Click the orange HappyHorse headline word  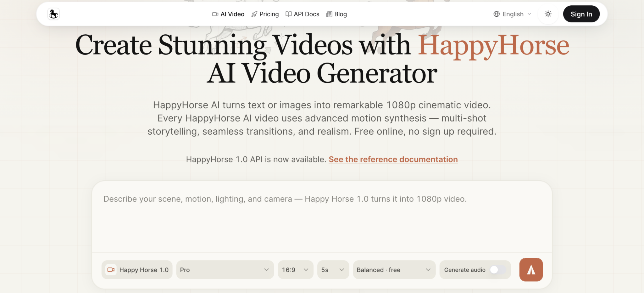pyautogui.click(x=493, y=45)
